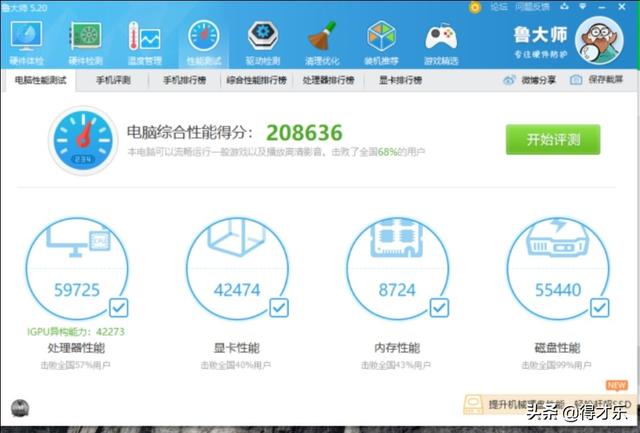Switch to 手机排行榜 tab
This screenshot has width=640, height=433.
[184, 80]
